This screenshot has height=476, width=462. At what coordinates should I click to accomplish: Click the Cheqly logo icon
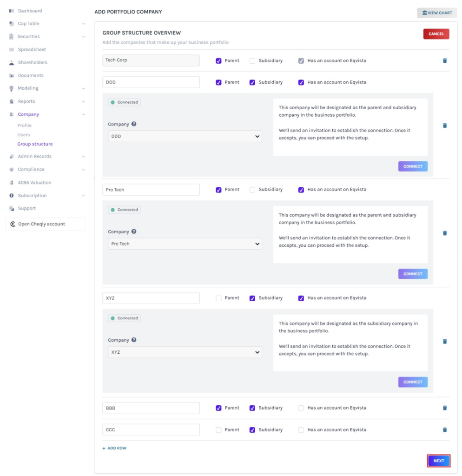[13, 224]
